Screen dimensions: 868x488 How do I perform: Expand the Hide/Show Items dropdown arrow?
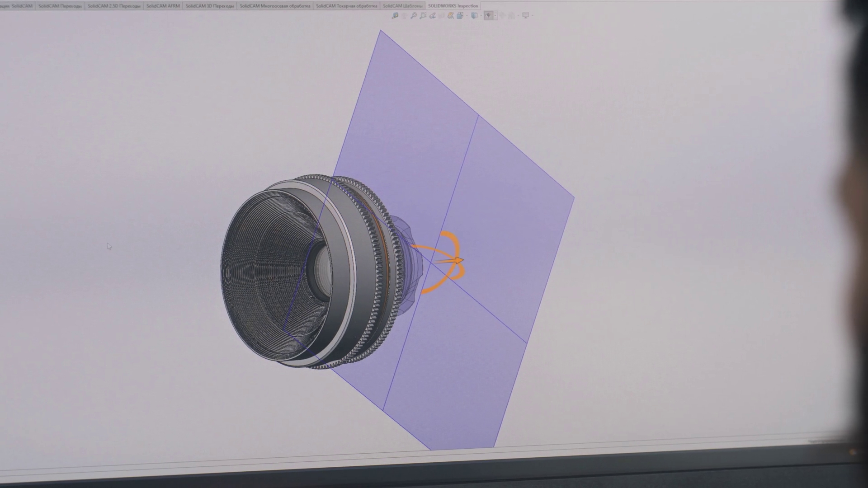pyautogui.click(x=495, y=16)
